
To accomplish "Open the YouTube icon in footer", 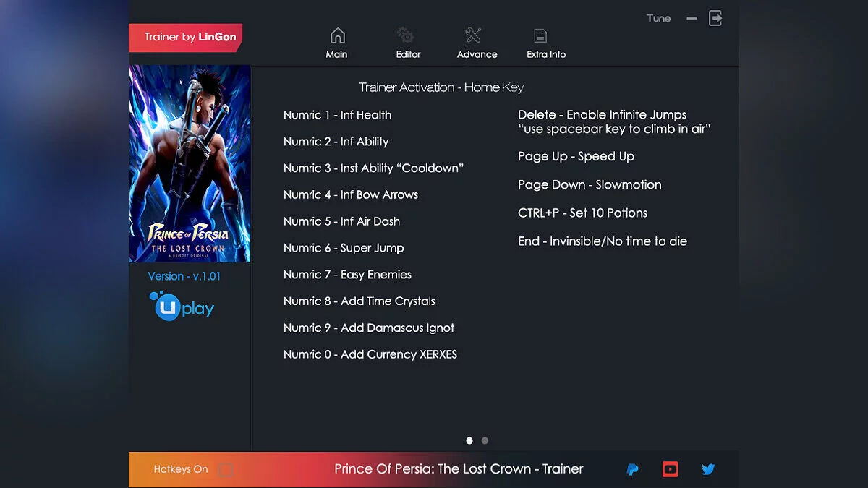I will (x=671, y=469).
